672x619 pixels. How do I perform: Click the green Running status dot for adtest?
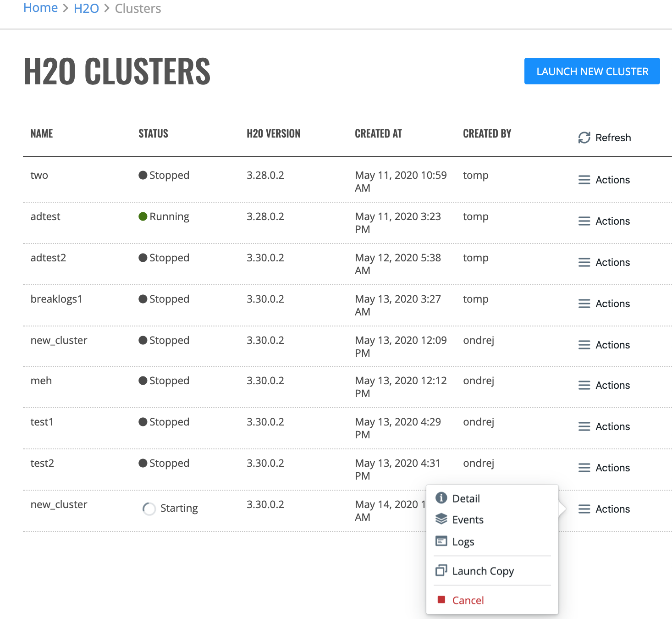[143, 216]
